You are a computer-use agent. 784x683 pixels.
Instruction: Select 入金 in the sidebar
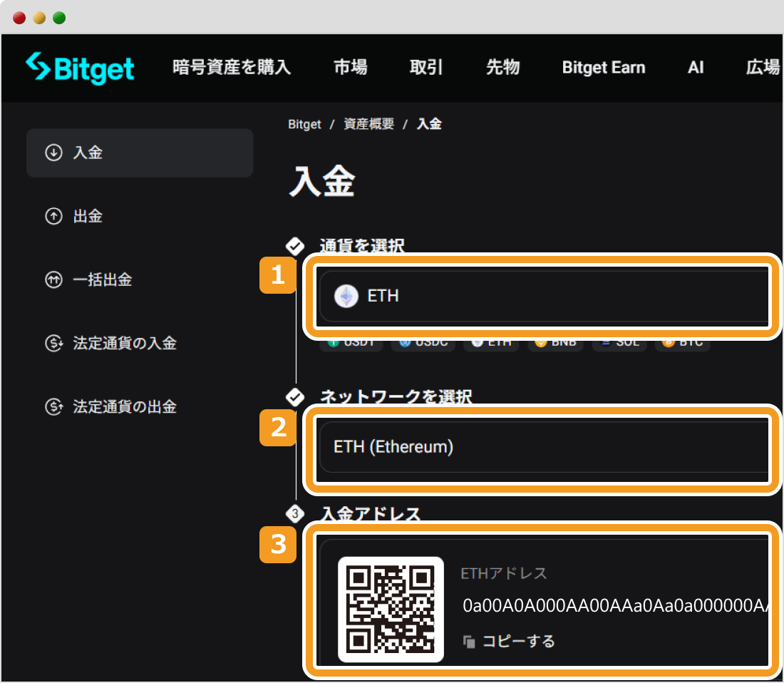pyautogui.click(x=140, y=153)
